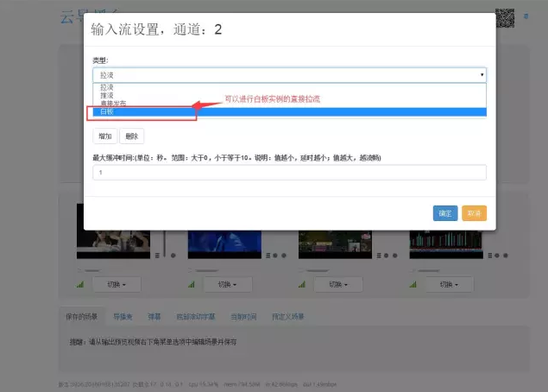Image resolution: width=548 pixels, height=392 pixels.
Task: Click the mem usage value in the status line
Action: tap(242, 384)
